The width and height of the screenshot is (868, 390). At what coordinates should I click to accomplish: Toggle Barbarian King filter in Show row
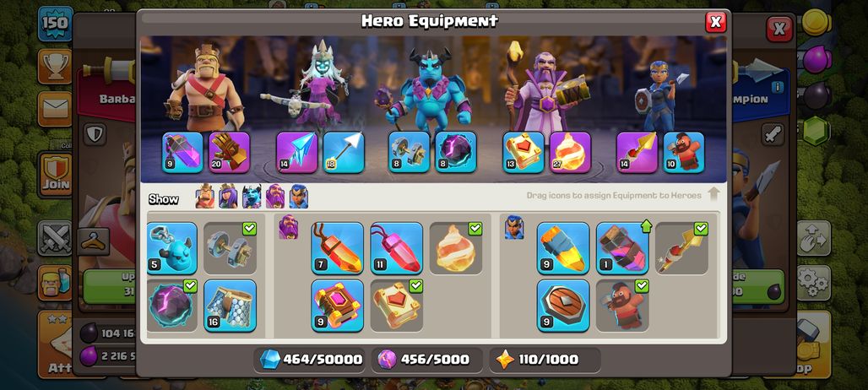click(x=205, y=197)
